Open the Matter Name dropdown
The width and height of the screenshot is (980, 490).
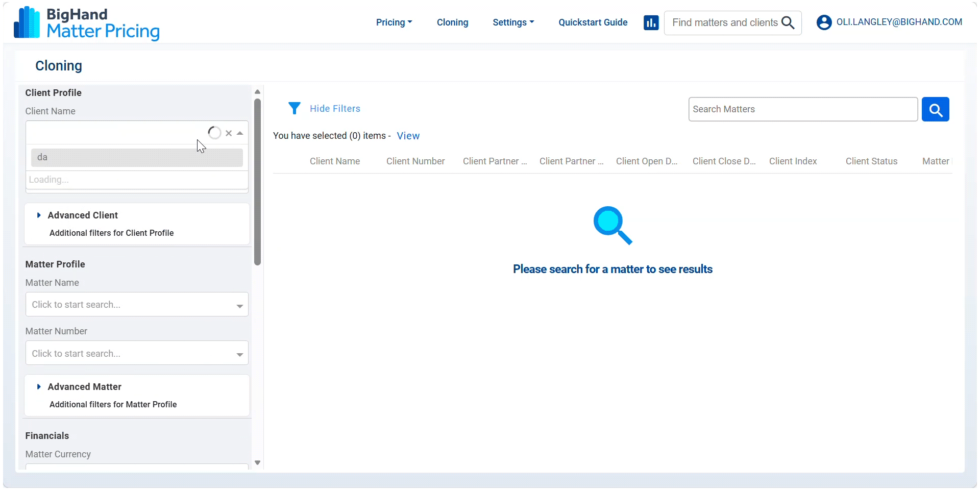[137, 304]
